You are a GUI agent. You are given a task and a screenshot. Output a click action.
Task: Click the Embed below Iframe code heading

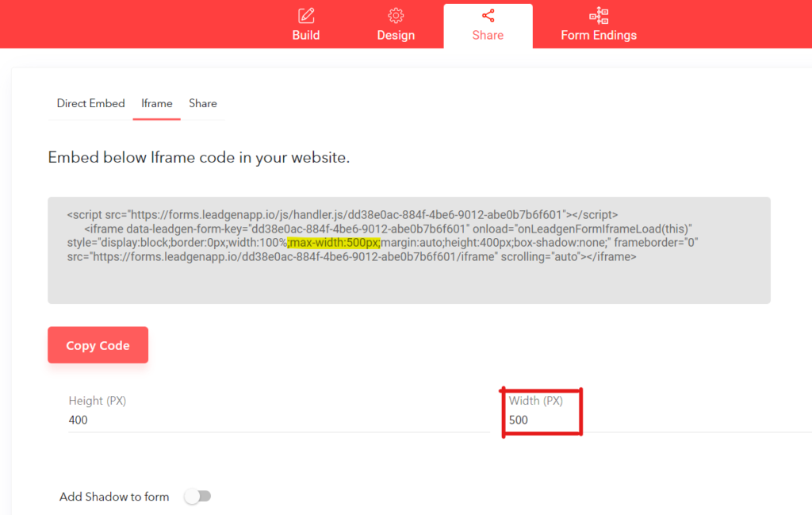199,157
